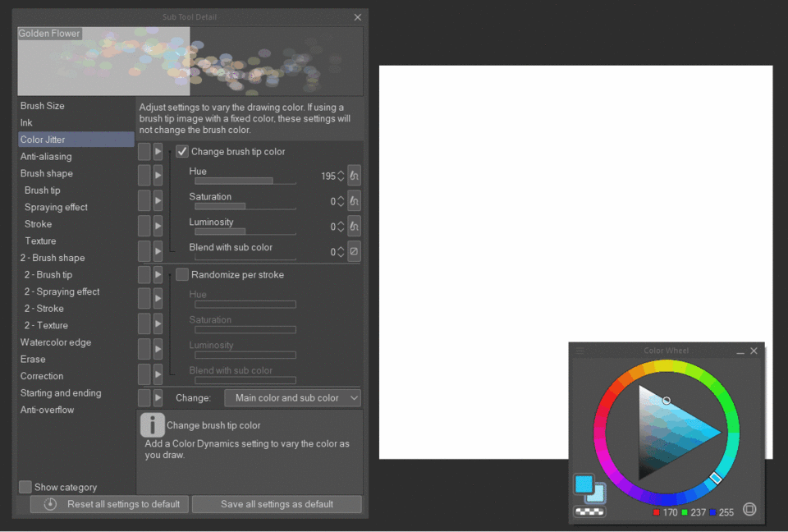The height and width of the screenshot is (532, 788).
Task: Open the Anti-overflow category
Action: (76, 410)
